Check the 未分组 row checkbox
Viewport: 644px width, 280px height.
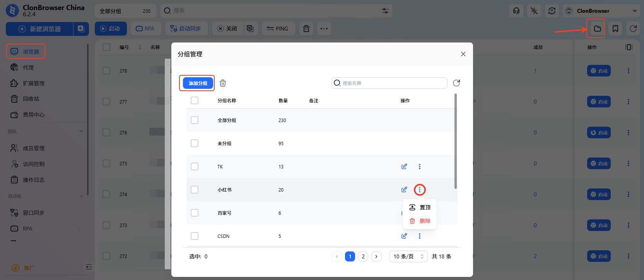(x=195, y=143)
